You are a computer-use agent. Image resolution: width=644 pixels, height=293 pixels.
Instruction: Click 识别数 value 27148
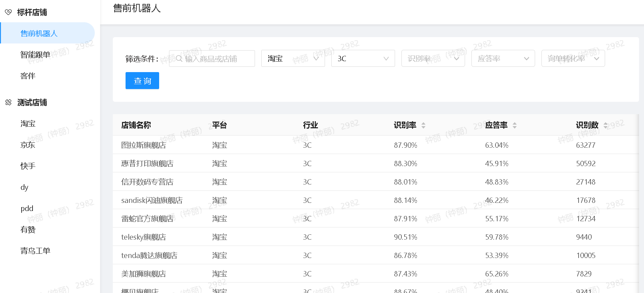pyautogui.click(x=586, y=182)
